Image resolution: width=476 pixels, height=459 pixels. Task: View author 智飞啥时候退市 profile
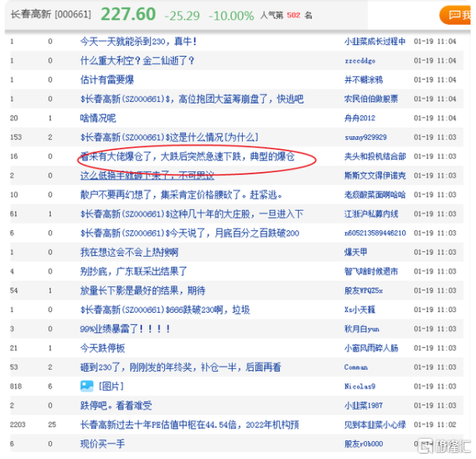pos(371,272)
